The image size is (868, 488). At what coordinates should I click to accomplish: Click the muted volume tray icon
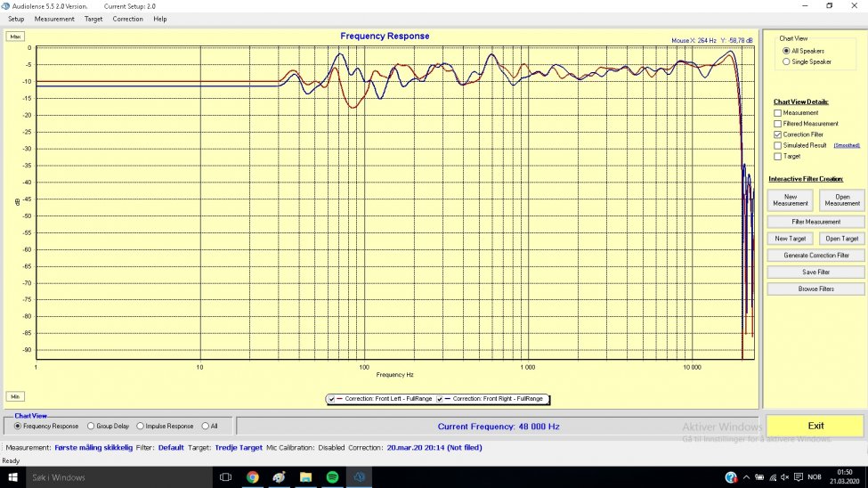(x=784, y=477)
